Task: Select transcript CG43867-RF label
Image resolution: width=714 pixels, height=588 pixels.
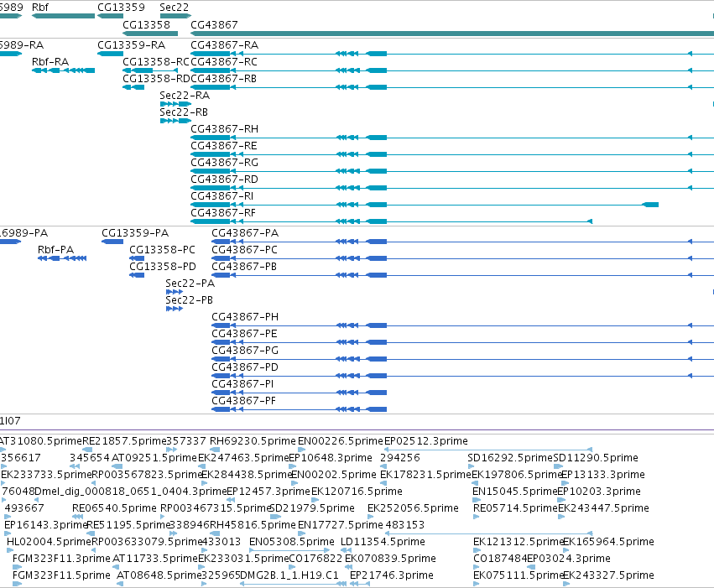Action: tap(223, 213)
